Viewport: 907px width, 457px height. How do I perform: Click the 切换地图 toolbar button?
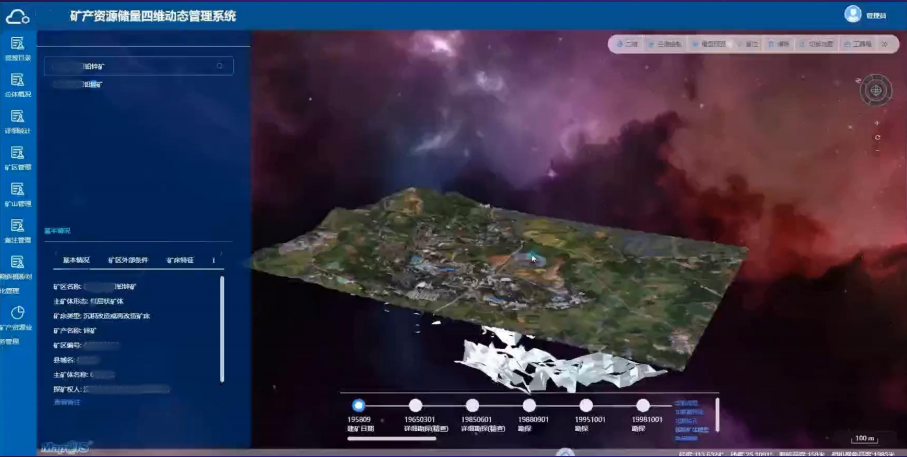[x=817, y=44]
